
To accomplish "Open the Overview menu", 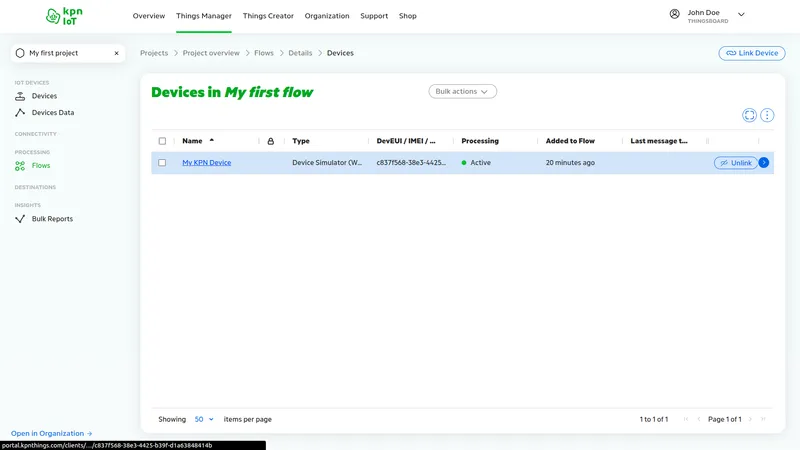I will (148, 16).
